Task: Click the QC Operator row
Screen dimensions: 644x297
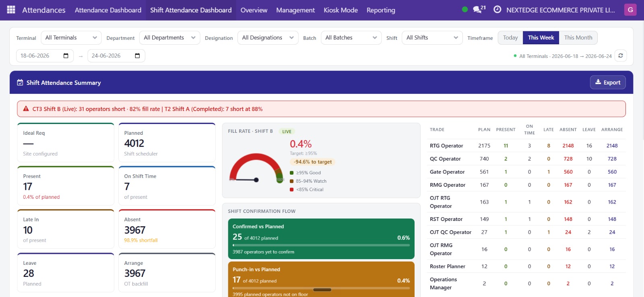Action: coord(526,159)
